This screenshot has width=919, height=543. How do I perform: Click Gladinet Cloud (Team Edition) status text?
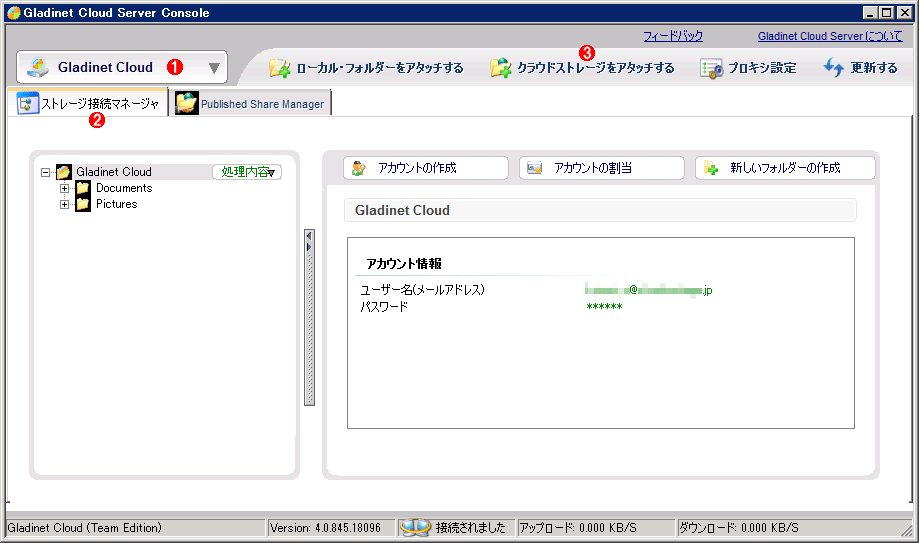[85, 528]
